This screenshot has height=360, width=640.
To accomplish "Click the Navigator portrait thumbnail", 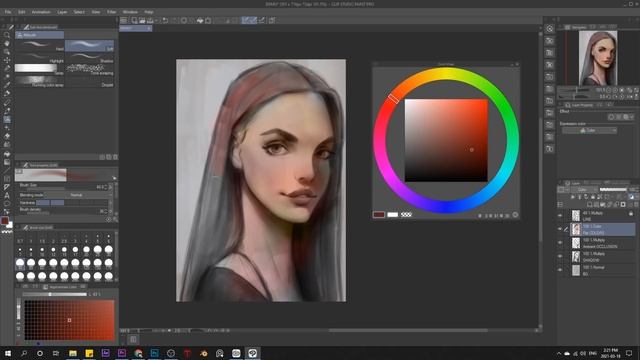I will 598,58.
